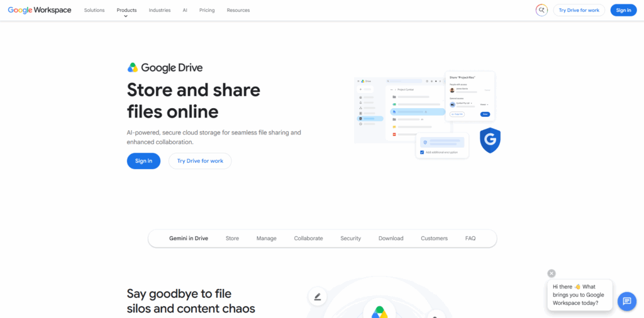Click the Google Workspace logo
The height and width of the screenshot is (318, 644).
40,10
